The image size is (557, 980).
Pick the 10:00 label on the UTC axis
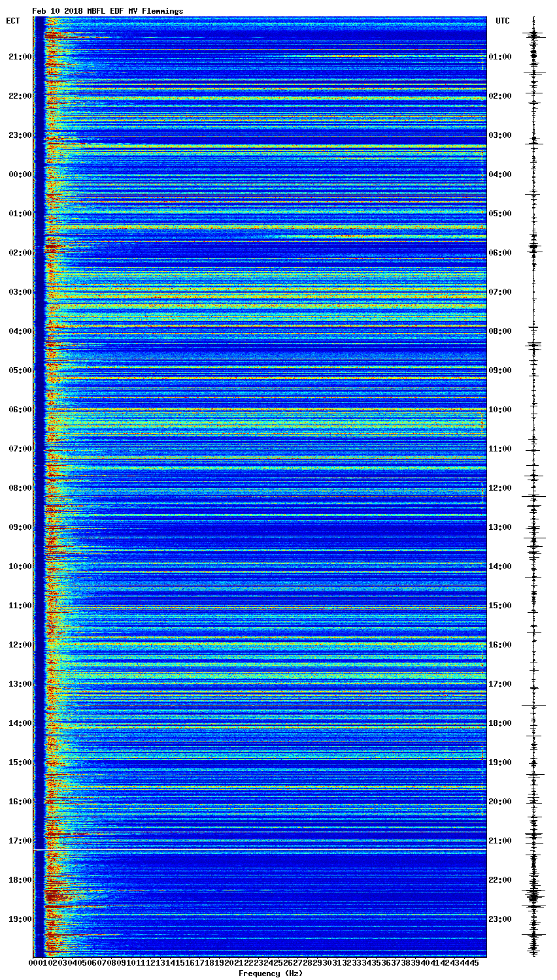[x=499, y=410]
